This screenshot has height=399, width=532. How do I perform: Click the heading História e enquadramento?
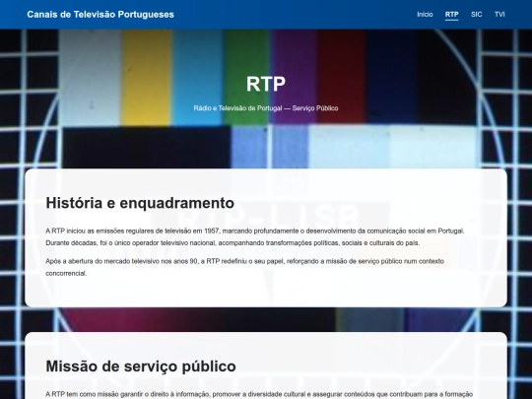pos(140,203)
